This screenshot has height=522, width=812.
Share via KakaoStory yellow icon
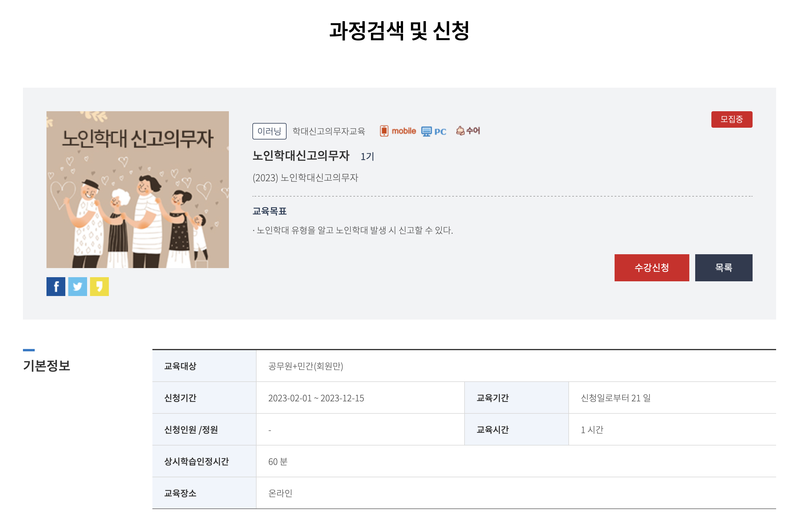point(99,286)
